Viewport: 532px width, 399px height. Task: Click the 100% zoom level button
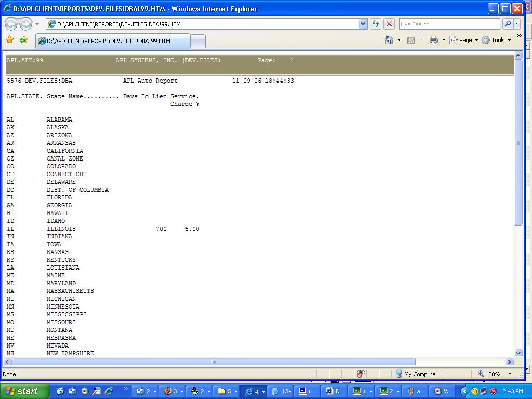[x=489, y=374]
